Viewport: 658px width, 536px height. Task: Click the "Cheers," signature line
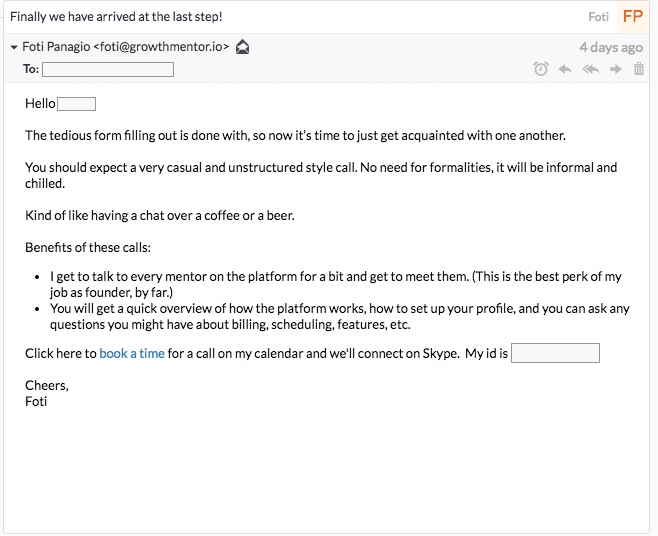47,385
